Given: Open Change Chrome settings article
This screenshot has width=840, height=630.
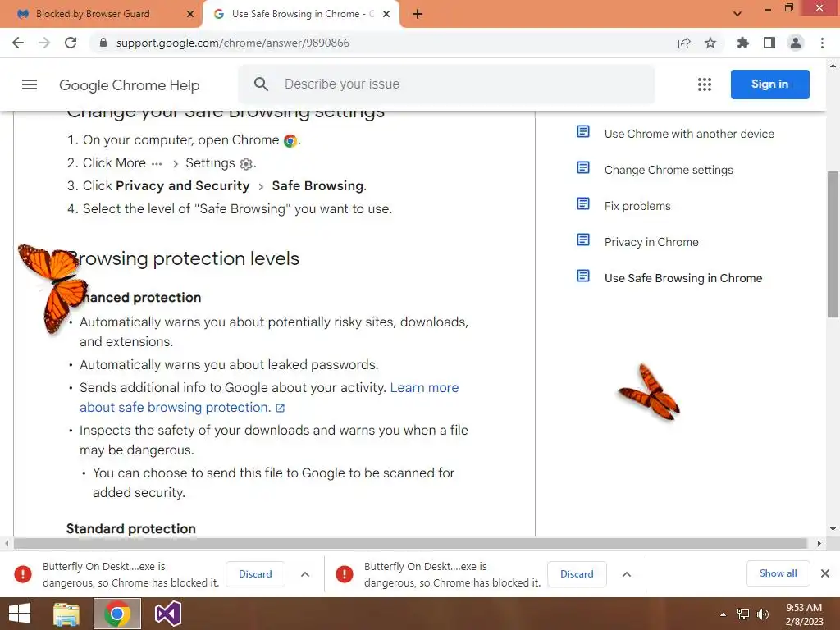Looking at the screenshot, I should point(669,170).
